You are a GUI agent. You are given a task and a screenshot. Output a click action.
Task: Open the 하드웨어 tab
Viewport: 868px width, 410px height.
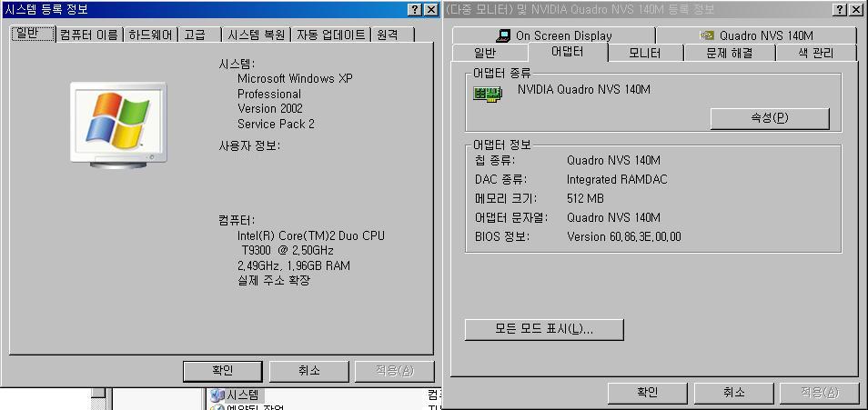[x=150, y=35]
